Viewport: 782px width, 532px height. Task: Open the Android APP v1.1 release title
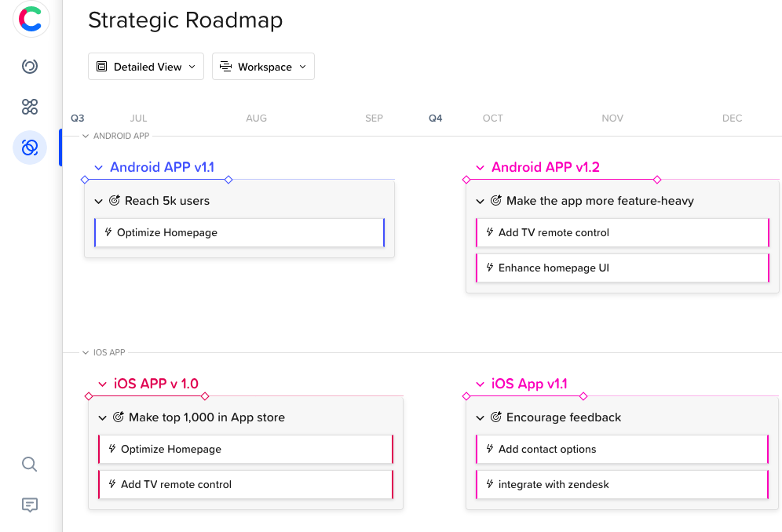point(162,167)
